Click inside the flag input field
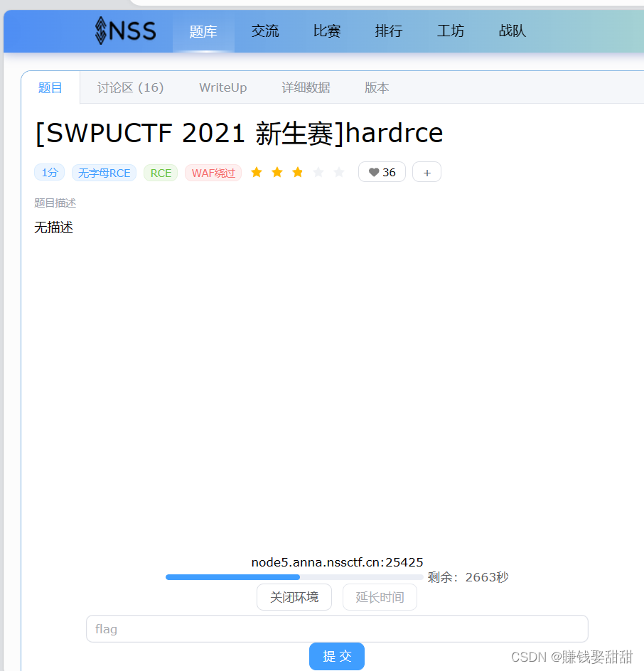 click(336, 628)
